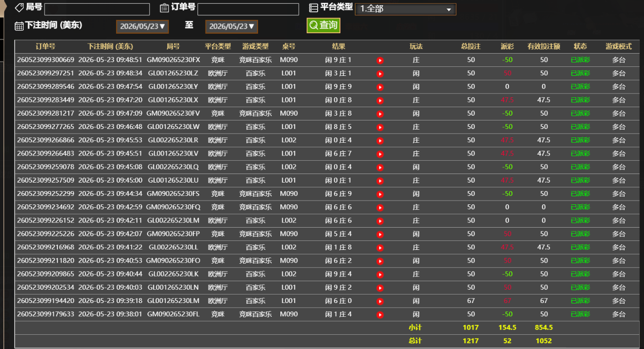Screen dimensions: 644x349
Task: Click round number GM090265230FL
Action: tap(173, 314)
